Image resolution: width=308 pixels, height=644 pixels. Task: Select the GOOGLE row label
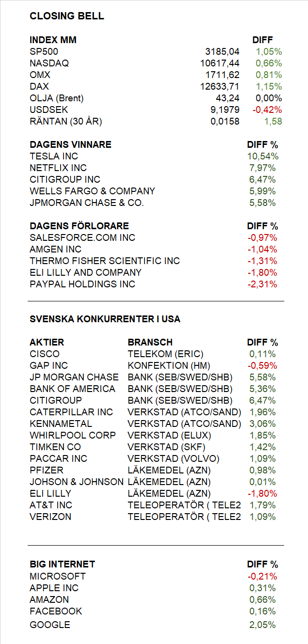[x=50, y=625]
